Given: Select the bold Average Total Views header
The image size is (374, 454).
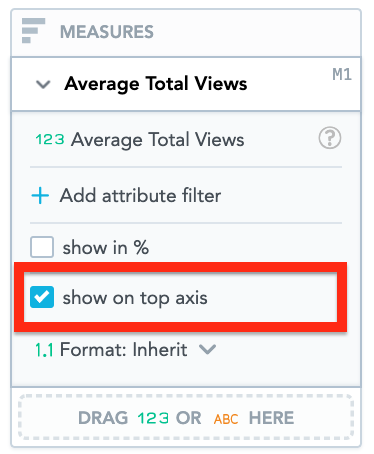Looking at the screenshot, I should coord(156,83).
